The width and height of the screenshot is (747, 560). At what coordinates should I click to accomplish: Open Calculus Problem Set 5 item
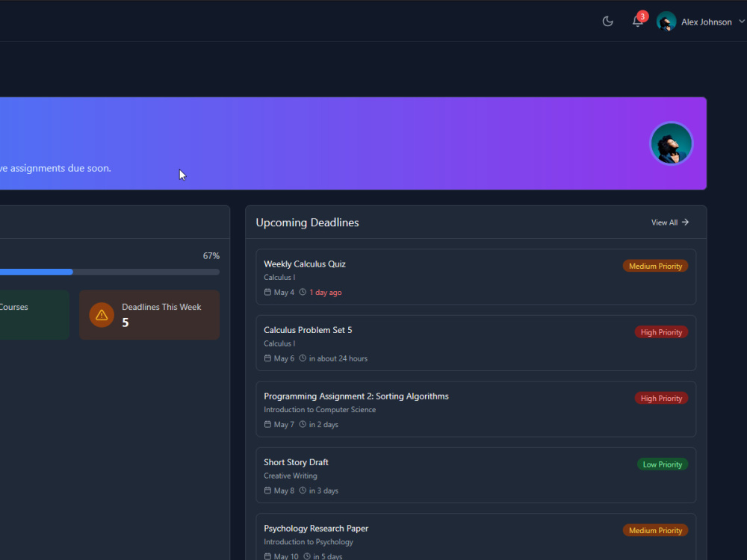(476, 343)
